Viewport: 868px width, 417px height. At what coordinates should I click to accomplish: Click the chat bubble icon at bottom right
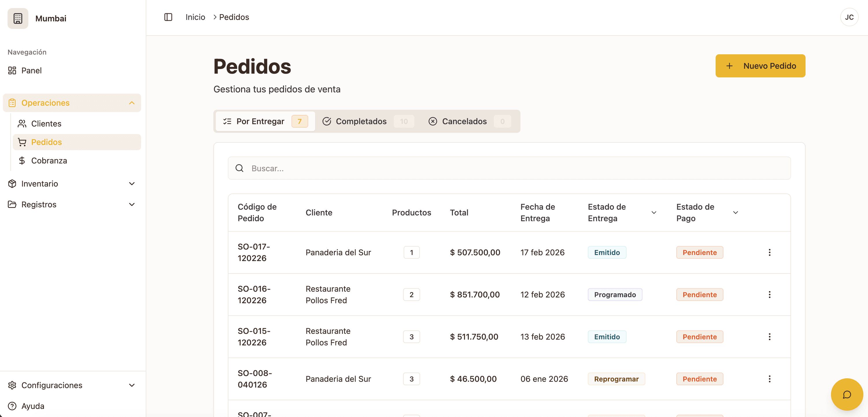pos(847,394)
